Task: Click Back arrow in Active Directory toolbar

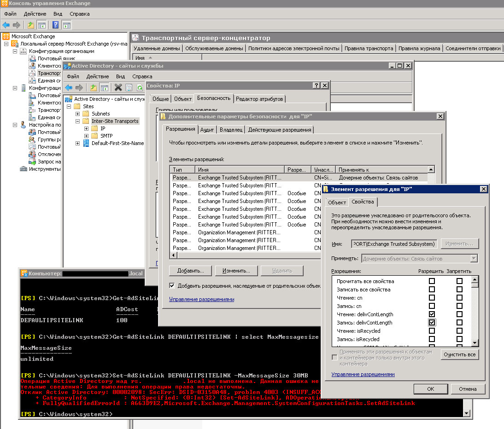Action: (x=69, y=87)
